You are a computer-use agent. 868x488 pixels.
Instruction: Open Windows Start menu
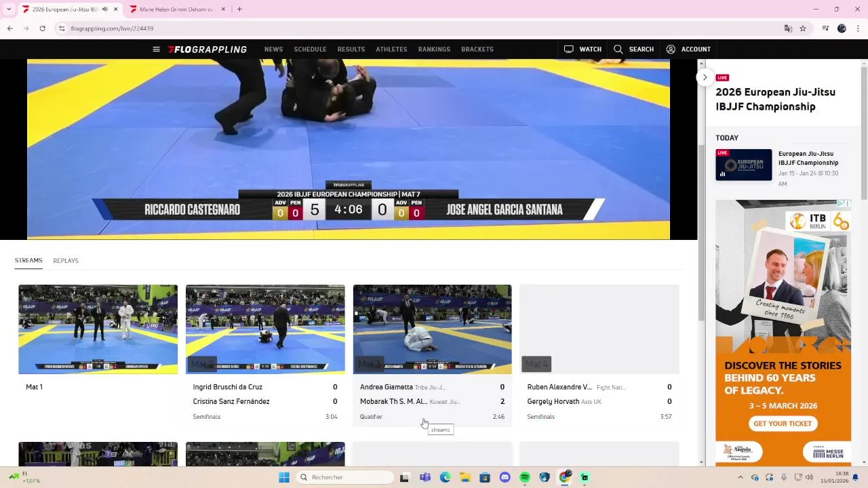[284, 477]
